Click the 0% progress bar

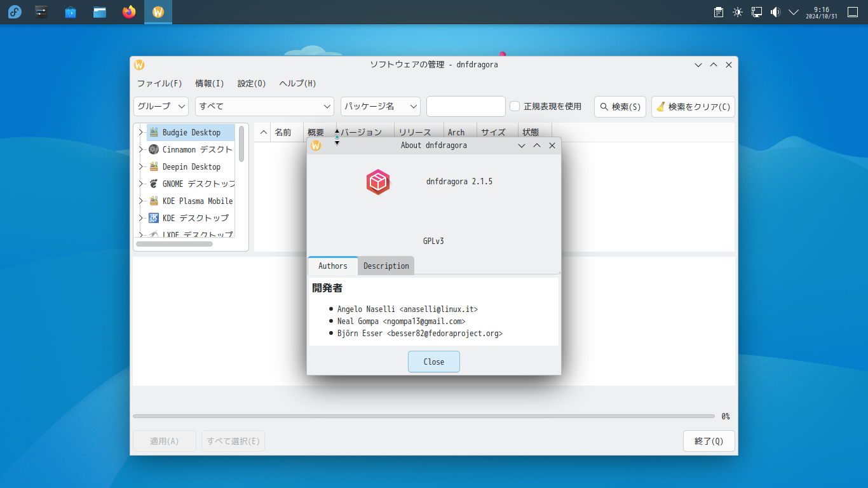pos(424,416)
